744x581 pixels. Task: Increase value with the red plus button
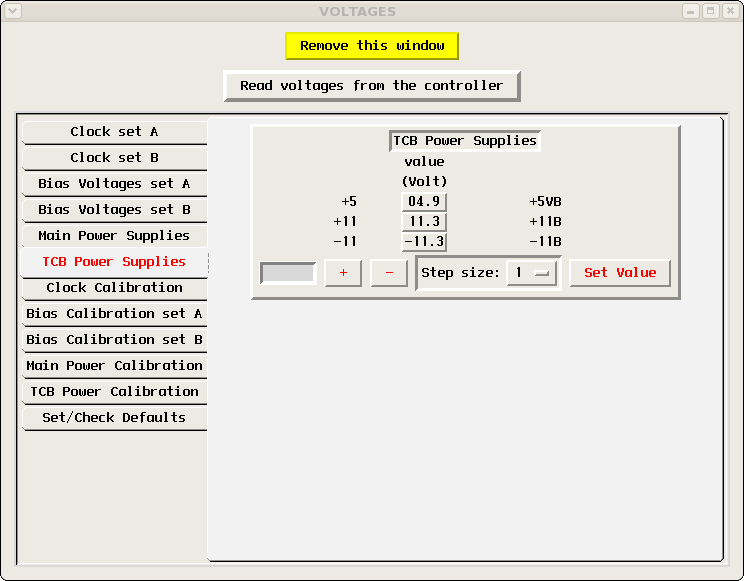pyautogui.click(x=343, y=273)
